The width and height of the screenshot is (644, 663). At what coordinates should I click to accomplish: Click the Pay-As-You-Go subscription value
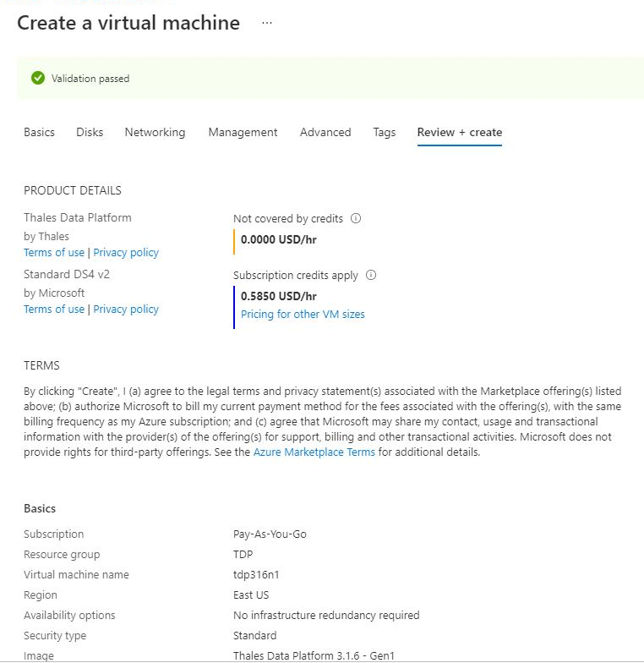click(270, 534)
